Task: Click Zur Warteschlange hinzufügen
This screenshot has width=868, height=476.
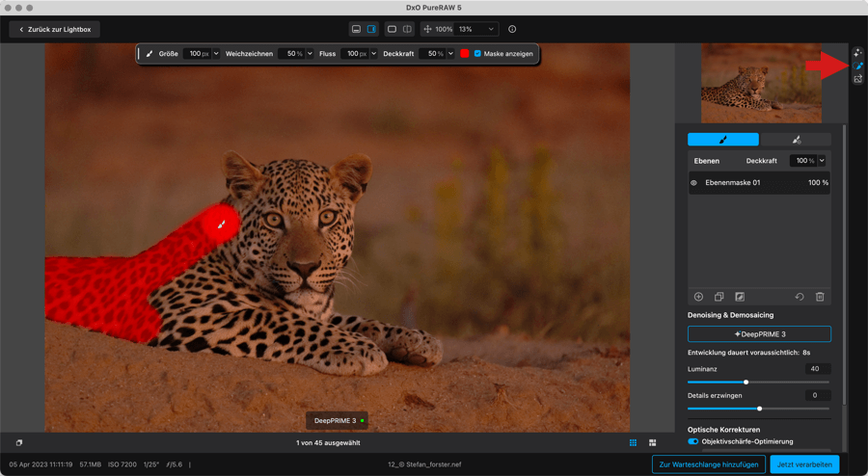Action: tap(709, 464)
